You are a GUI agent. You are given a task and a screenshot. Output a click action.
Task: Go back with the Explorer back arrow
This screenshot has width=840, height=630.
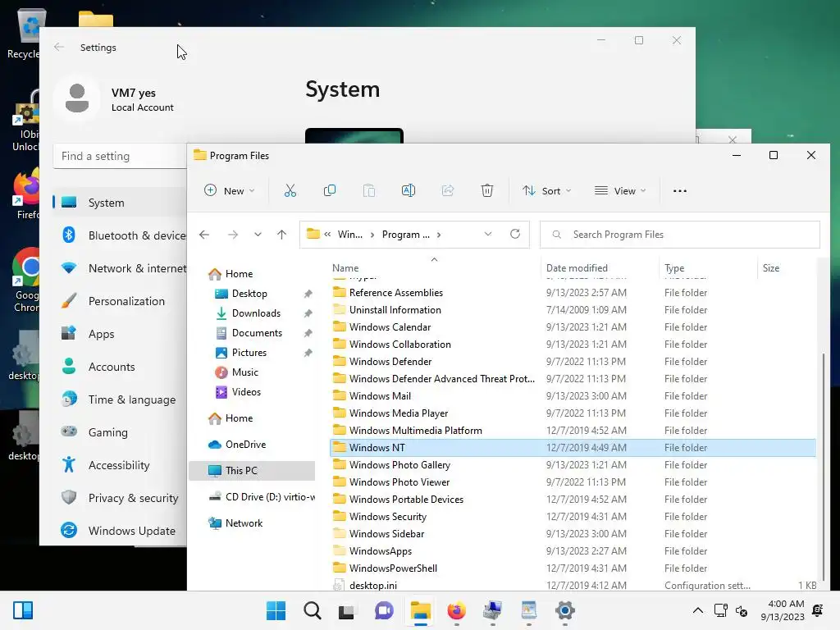click(204, 235)
